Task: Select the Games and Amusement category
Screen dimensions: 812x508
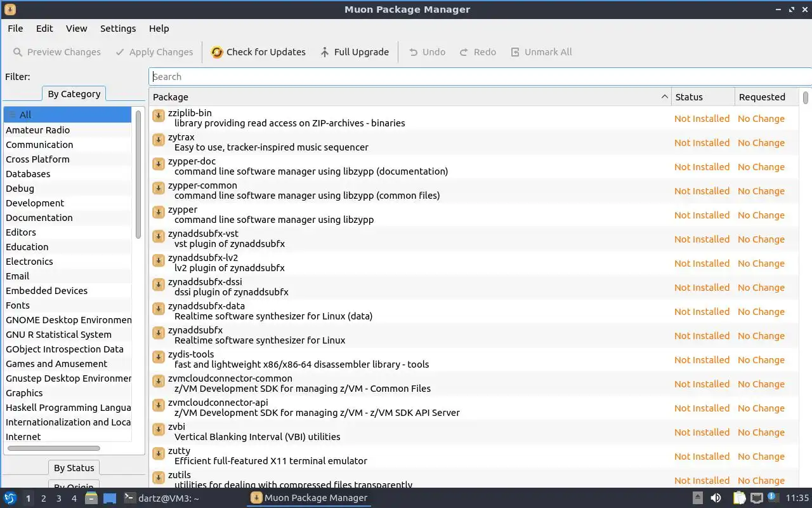Action: [x=68, y=364]
